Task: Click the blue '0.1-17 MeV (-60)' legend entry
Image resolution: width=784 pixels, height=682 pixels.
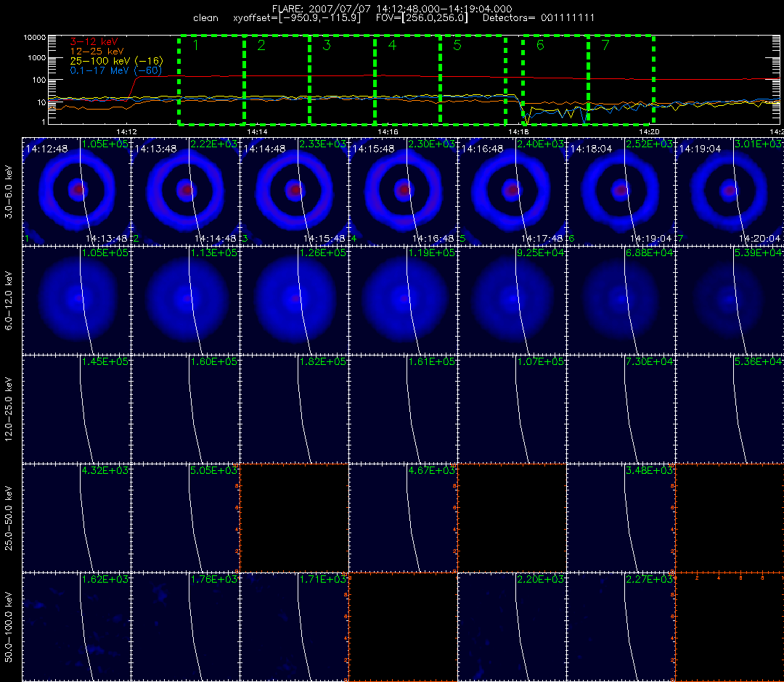Action: 116,70
